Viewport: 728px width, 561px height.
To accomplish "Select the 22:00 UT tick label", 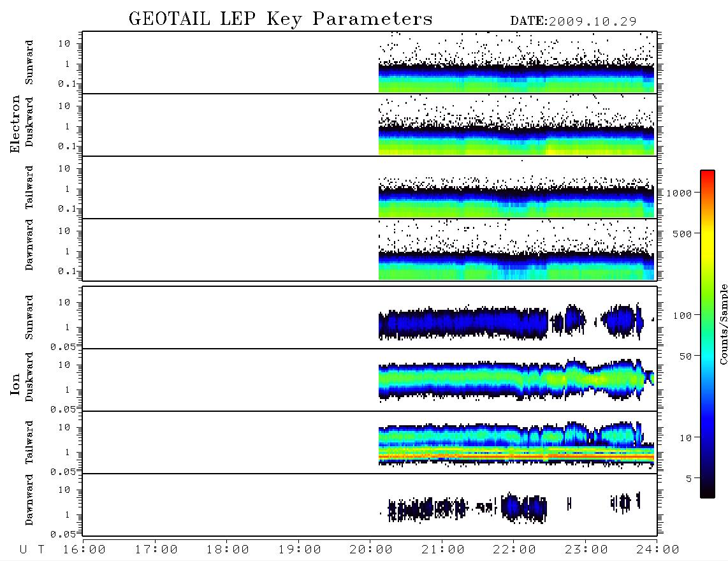I will 515,550.
